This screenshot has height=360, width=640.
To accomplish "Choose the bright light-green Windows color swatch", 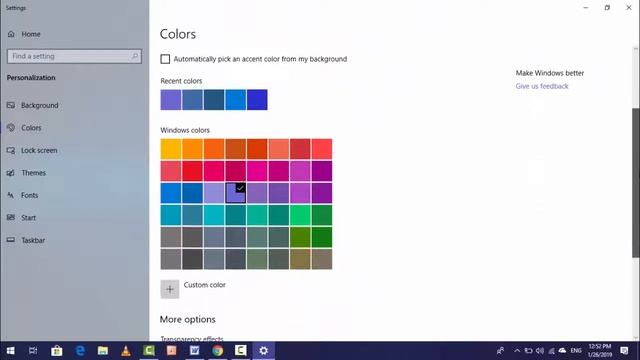I will 300,215.
